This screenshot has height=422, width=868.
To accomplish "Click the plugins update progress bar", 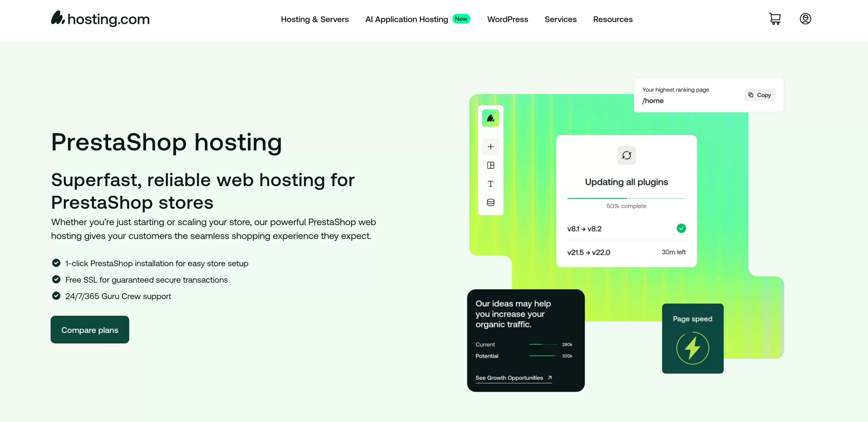I will pos(627,198).
